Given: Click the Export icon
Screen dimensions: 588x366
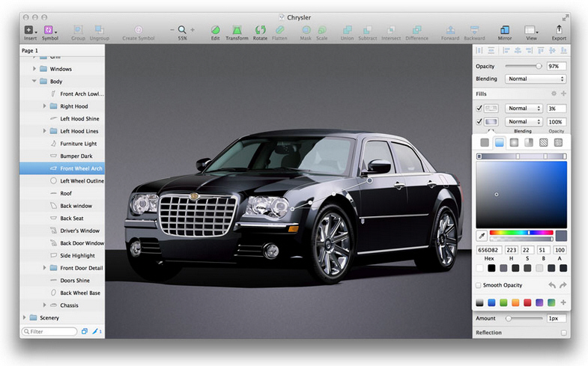Looking at the screenshot, I should point(559,29).
